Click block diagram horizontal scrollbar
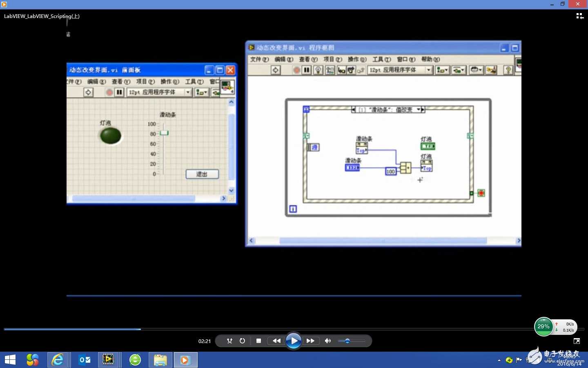Viewport: 588px width, 368px height. 383,241
